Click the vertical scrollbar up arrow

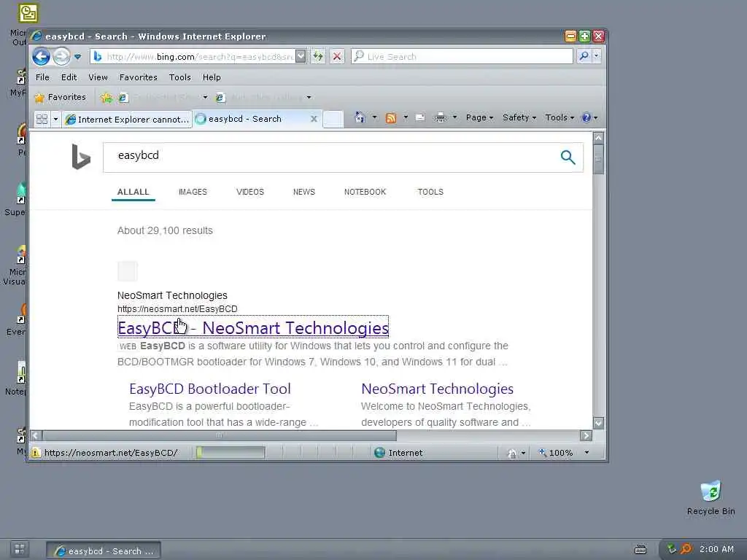pyautogui.click(x=598, y=138)
